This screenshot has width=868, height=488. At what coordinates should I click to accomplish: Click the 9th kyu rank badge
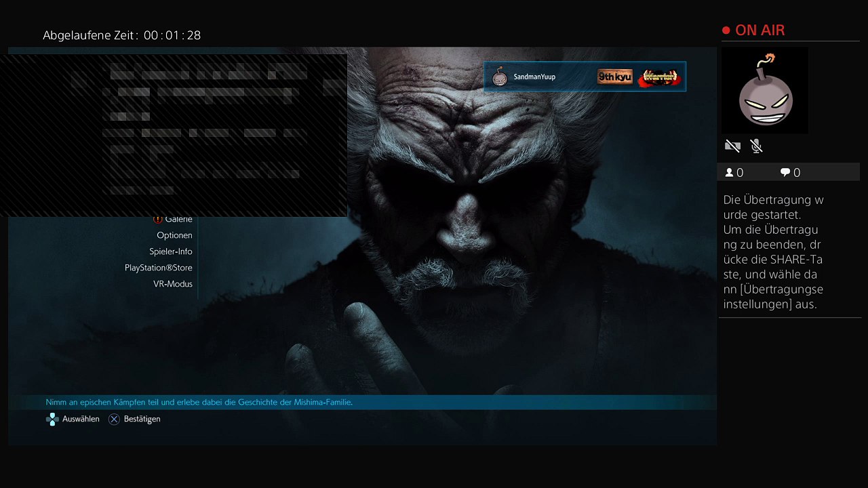coord(614,77)
